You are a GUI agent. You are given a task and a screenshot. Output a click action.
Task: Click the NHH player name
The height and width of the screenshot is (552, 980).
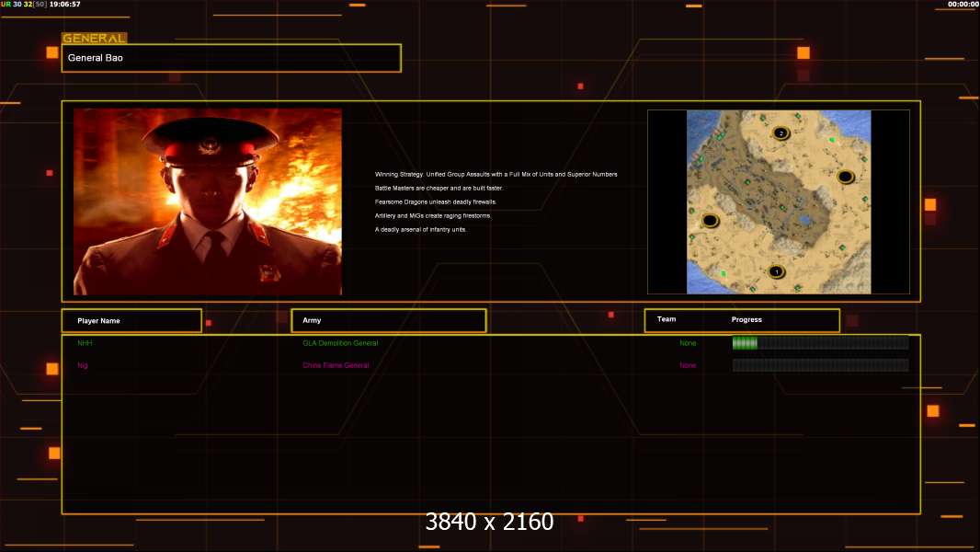85,343
